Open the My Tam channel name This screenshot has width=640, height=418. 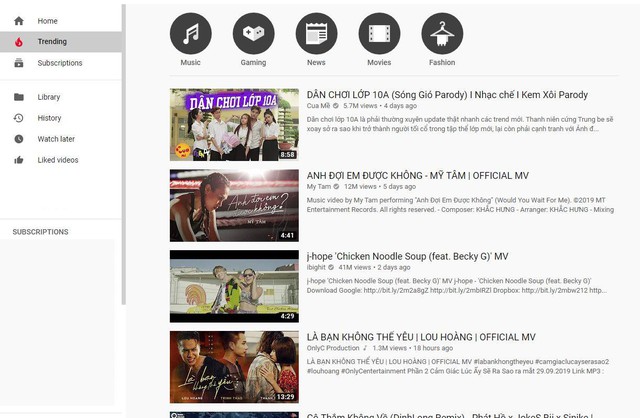(x=319, y=187)
